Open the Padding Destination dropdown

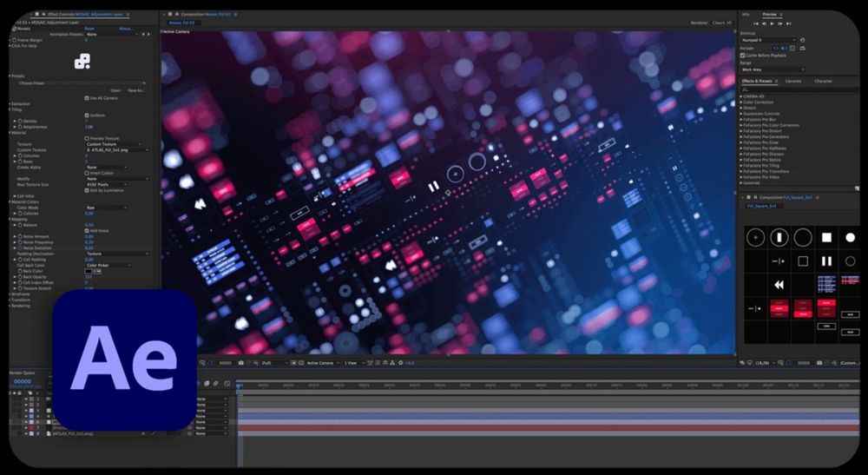pos(117,254)
